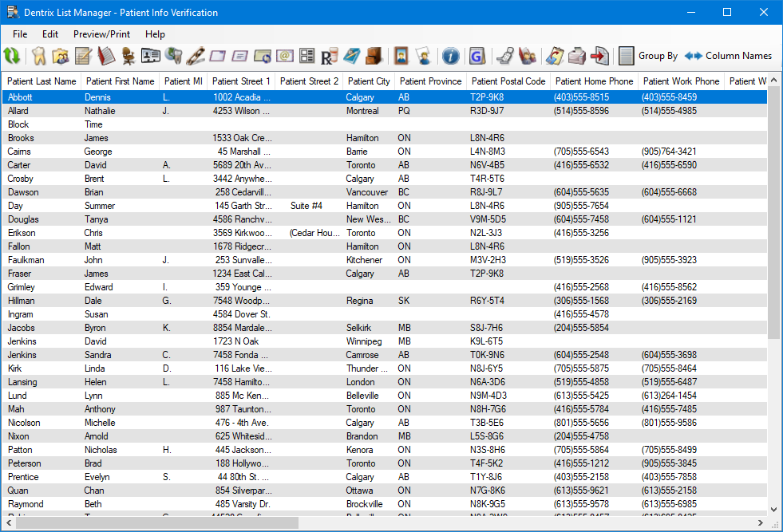Screen dimensions: 783x532
Task: Click the Patient Home Phone column header
Action: pos(595,81)
